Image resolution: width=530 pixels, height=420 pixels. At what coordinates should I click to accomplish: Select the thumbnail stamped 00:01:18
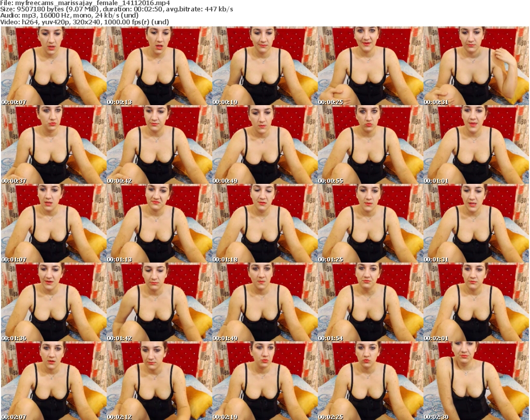pos(264,224)
